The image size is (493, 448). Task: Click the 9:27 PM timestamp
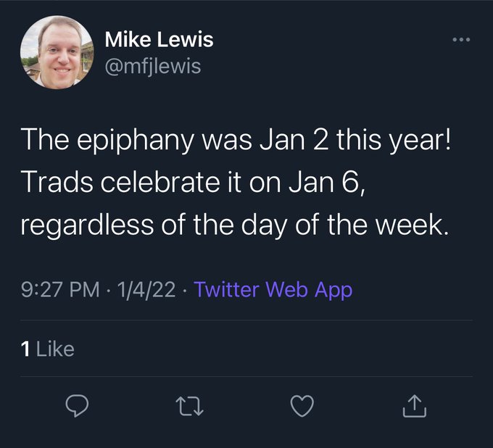[60, 289]
